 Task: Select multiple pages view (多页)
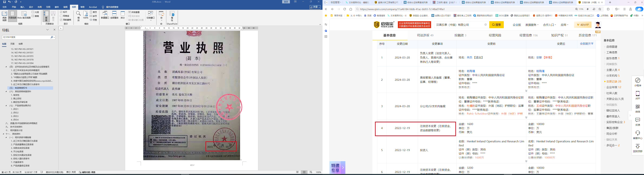[x=93, y=16]
